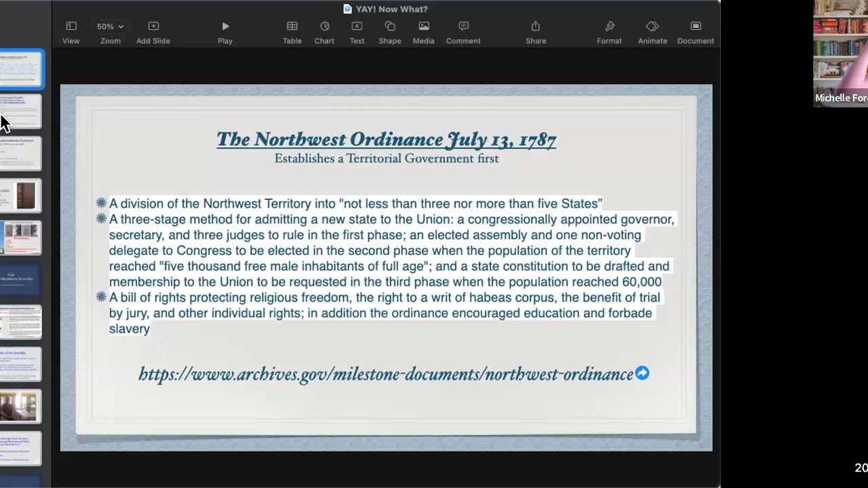This screenshot has width=868, height=488.
Task: Select the dark blue slide thumbnail
Action: [20, 279]
